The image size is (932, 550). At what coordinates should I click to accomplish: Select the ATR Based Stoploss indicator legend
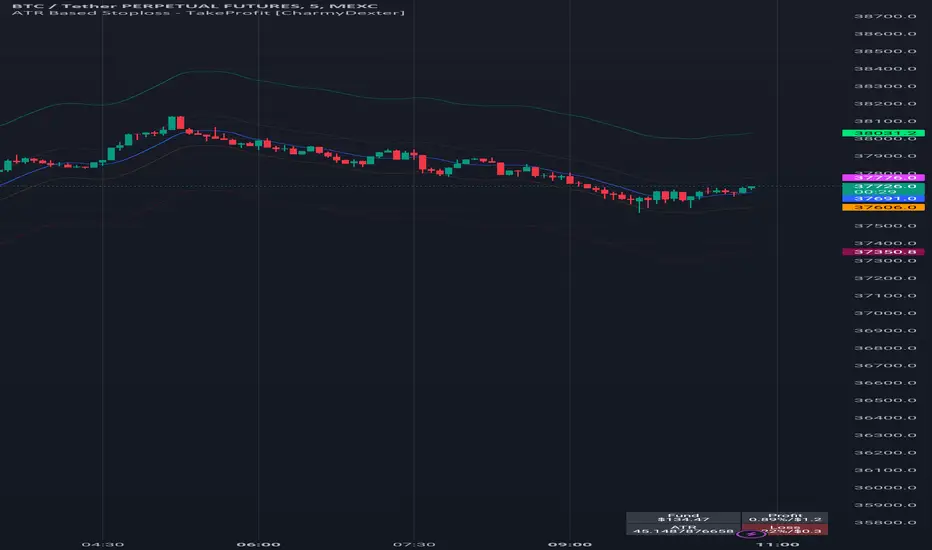[x=208, y=12]
